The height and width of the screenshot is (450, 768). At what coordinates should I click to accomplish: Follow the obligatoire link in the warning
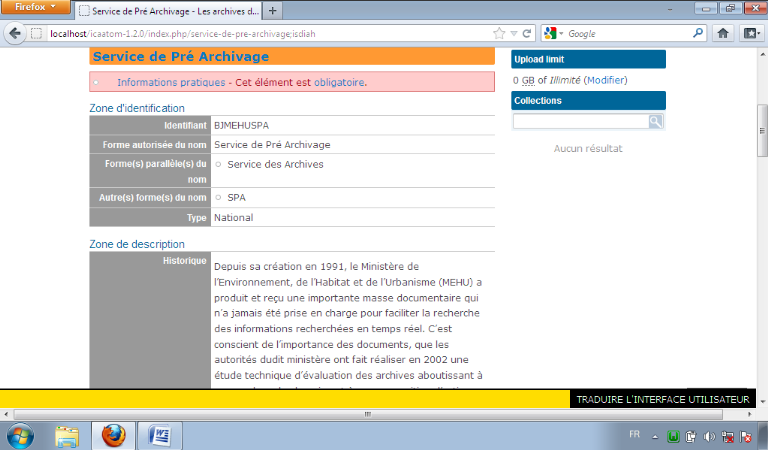(x=339, y=82)
